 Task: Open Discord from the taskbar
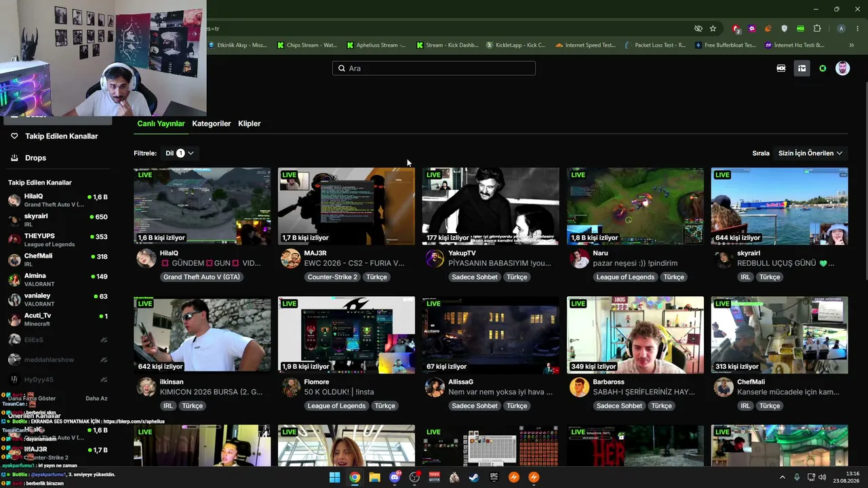395,477
